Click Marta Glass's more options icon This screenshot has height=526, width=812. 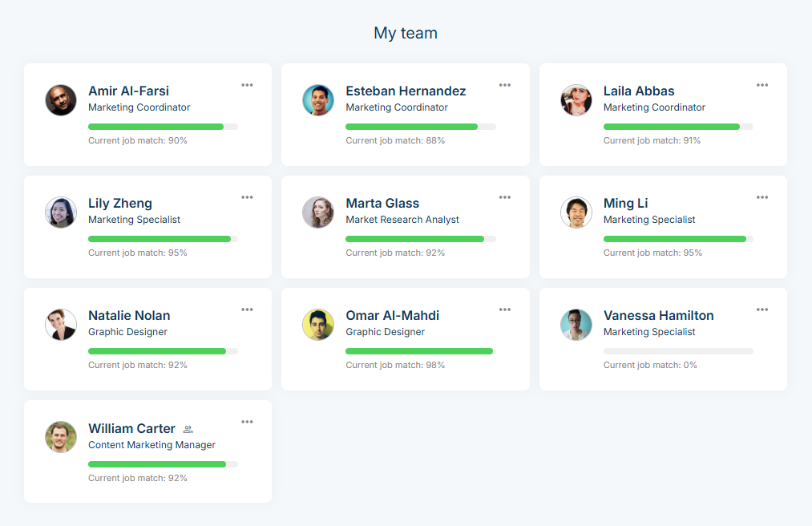tap(505, 197)
